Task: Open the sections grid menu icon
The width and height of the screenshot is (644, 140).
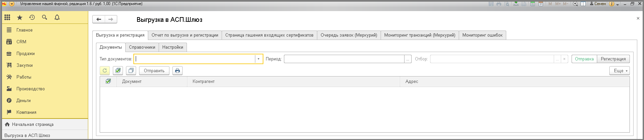Action: [7, 17]
